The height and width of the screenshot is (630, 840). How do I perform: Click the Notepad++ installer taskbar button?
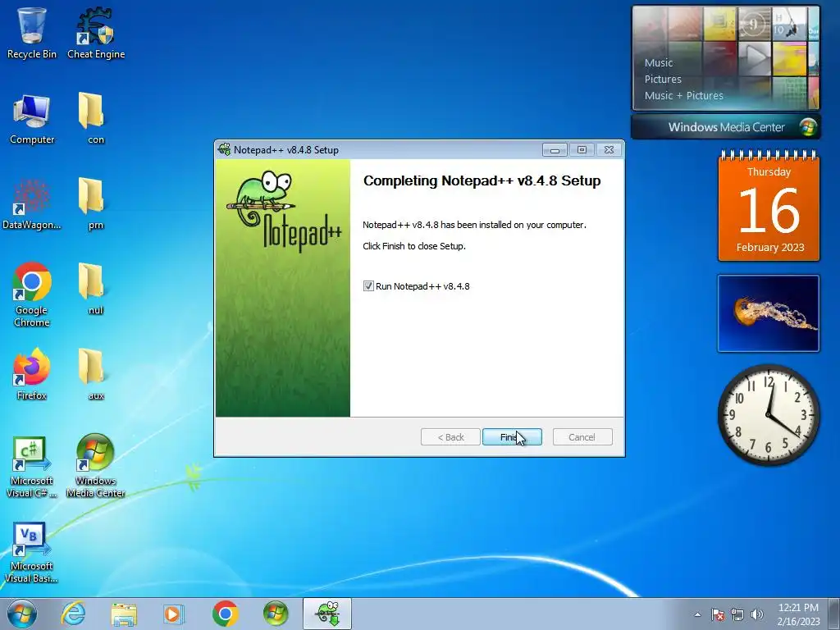coord(327,614)
